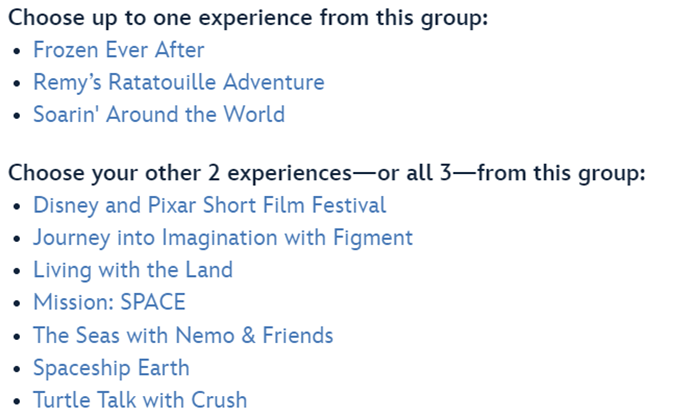Select the Soarin' Around the World link
This screenshot has height=417, width=692.
(x=158, y=114)
